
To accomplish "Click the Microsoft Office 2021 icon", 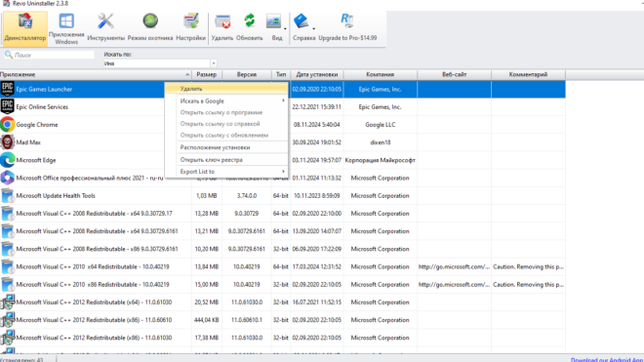I will tap(8, 178).
